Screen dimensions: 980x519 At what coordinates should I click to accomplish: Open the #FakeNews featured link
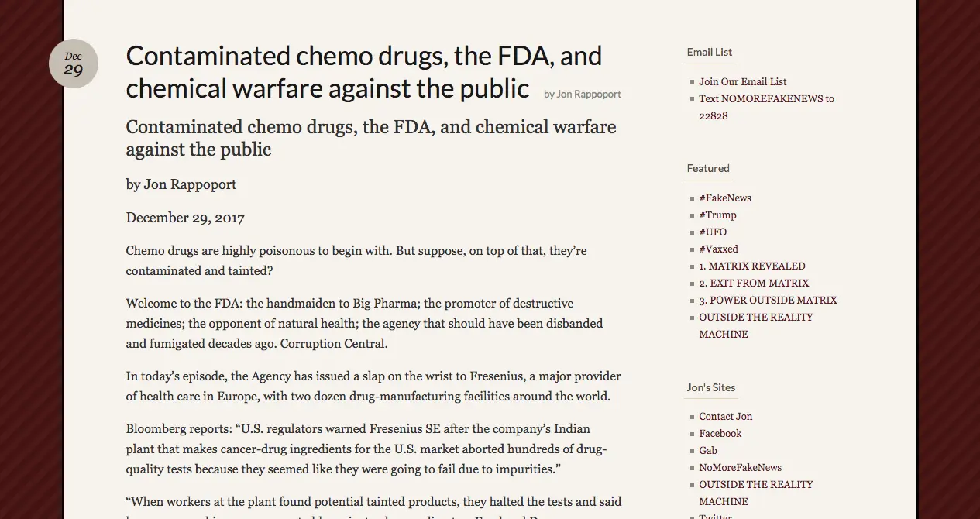(724, 198)
